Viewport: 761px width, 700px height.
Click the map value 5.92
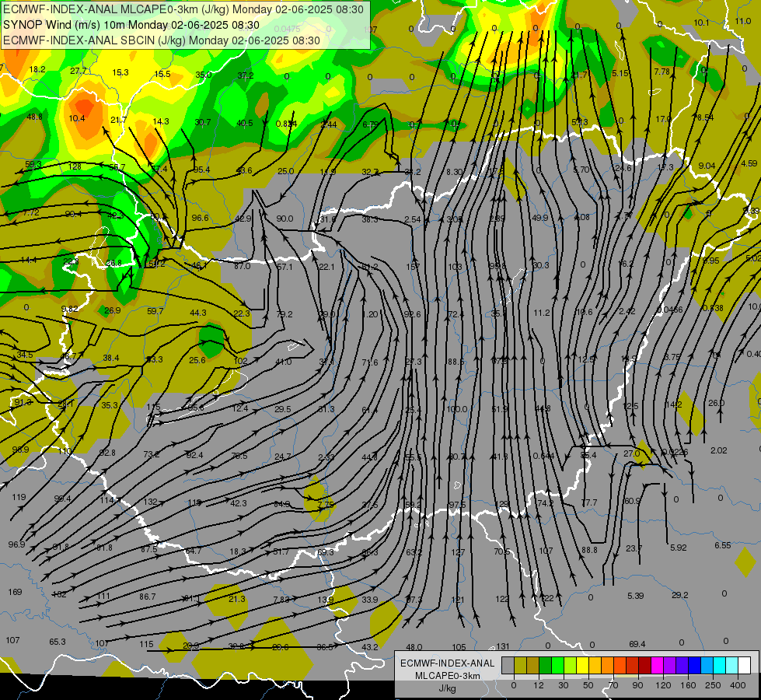click(679, 548)
